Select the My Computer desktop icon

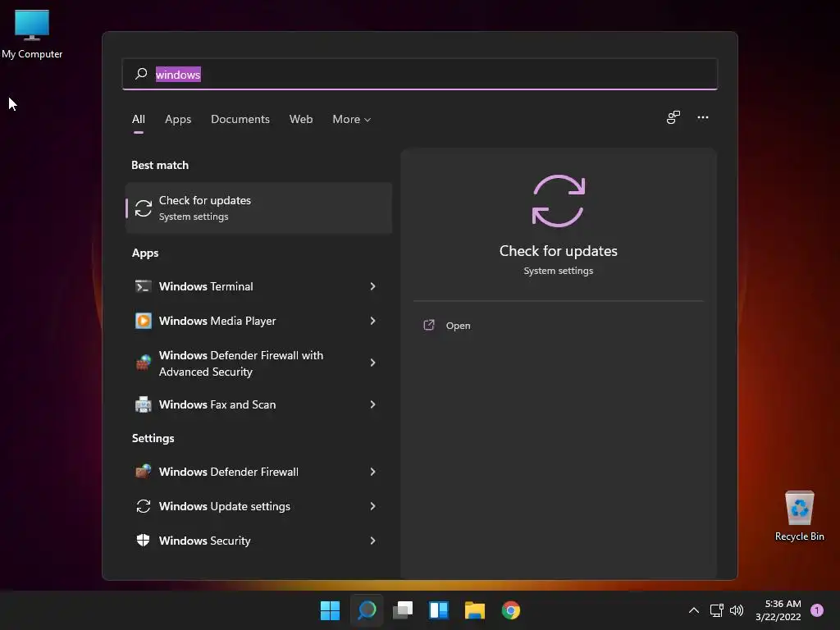point(32,34)
